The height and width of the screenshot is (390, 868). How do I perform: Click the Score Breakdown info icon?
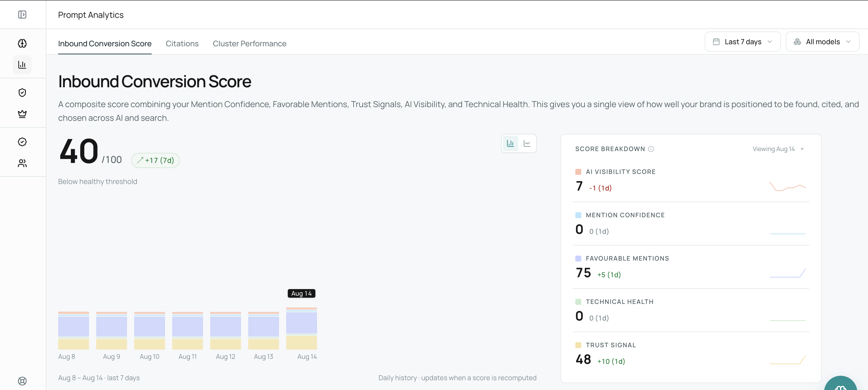click(651, 149)
